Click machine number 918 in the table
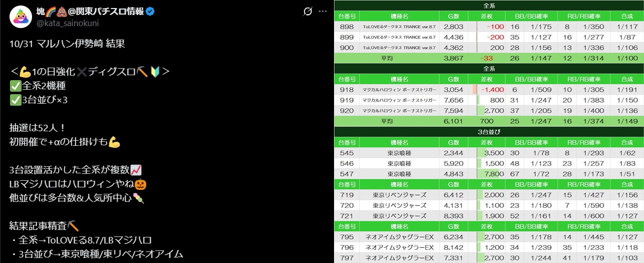 (347, 90)
